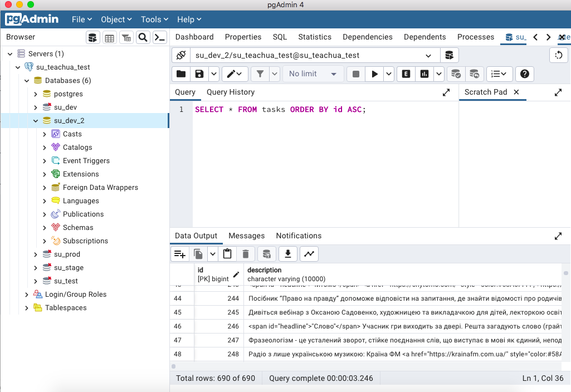Image resolution: width=571 pixels, height=392 pixels.
Task: Click the Add row icon in Data Output
Action: (180, 254)
